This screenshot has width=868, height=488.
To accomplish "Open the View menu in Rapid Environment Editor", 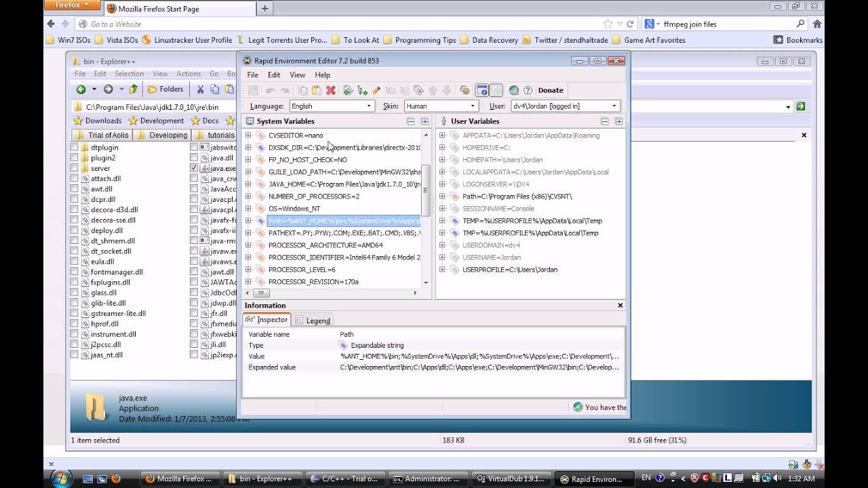I will pos(298,75).
